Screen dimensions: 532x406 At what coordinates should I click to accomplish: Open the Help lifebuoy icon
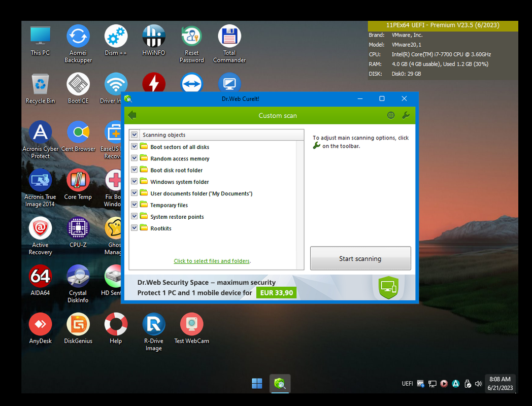coord(116,329)
